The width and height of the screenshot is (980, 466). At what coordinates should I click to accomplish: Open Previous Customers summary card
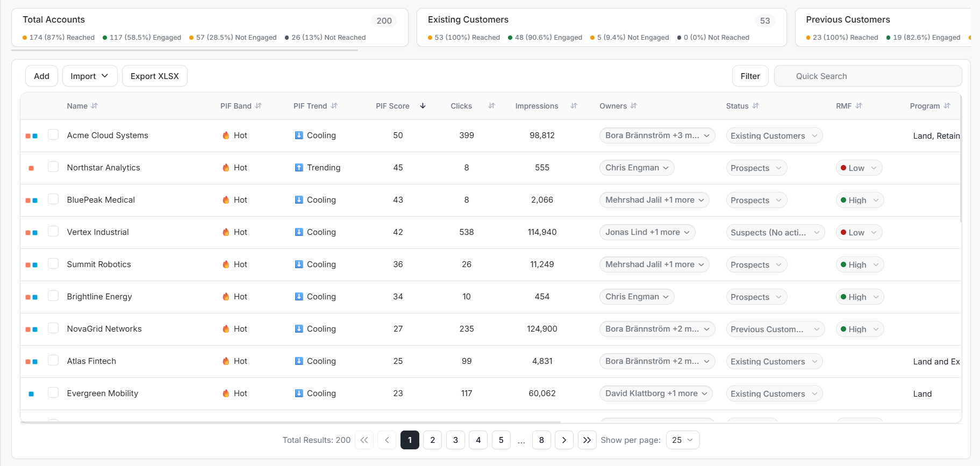tap(883, 27)
